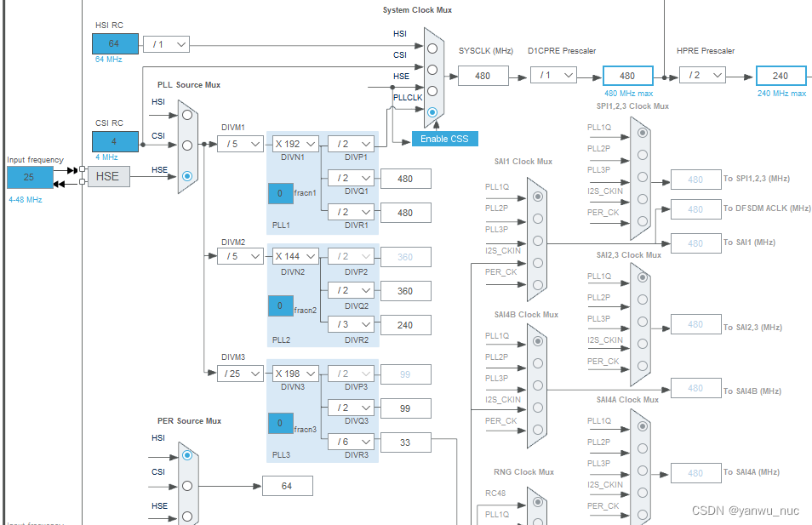Image resolution: width=812 pixels, height=525 pixels.
Task: Click the DIVQ2 output field showing 360
Action: pyautogui.click(x=406, y=292)
